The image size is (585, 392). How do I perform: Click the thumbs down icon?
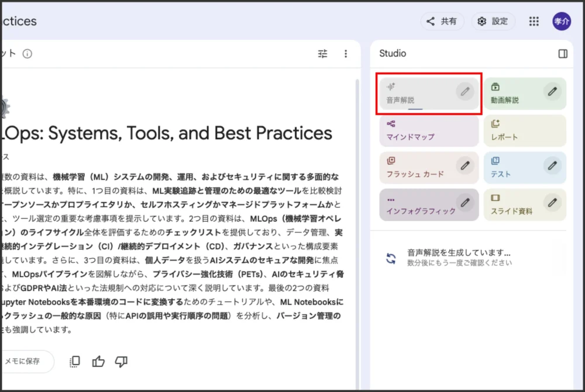point(121,362)
